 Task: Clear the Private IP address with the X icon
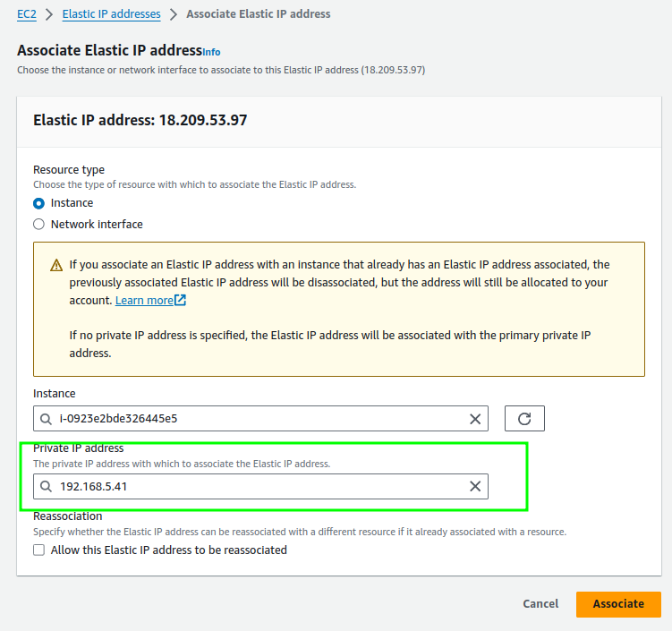click(475, 487)
